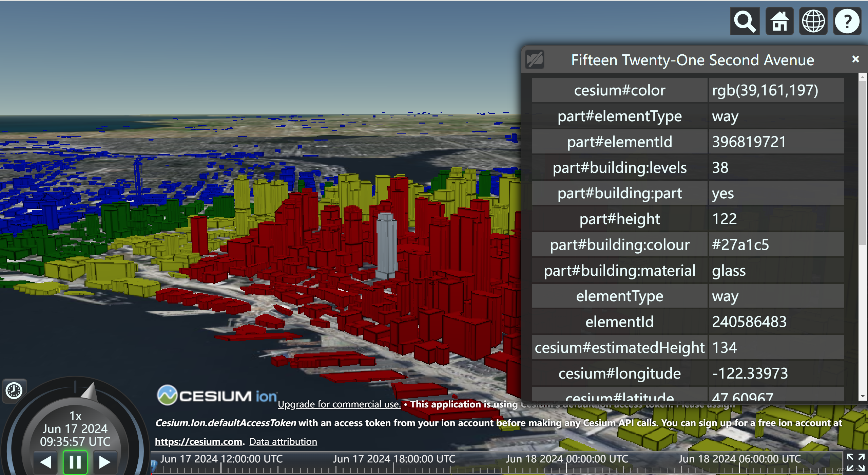Click the glass material value
The height and width of the screenshot is (475, 868).
729,270
